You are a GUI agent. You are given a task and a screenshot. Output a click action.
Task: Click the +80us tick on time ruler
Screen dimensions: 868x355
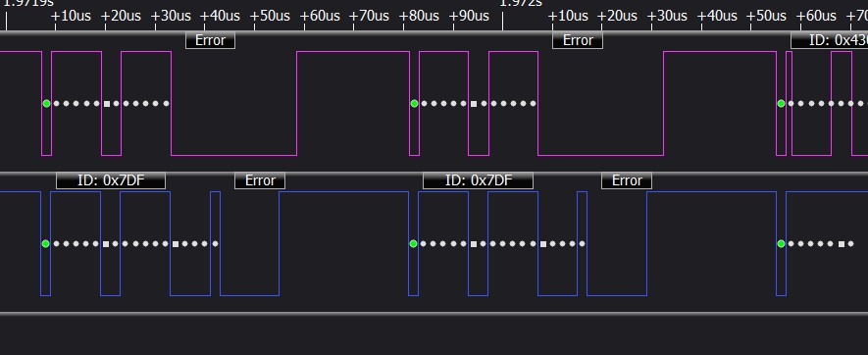[419, 16]
